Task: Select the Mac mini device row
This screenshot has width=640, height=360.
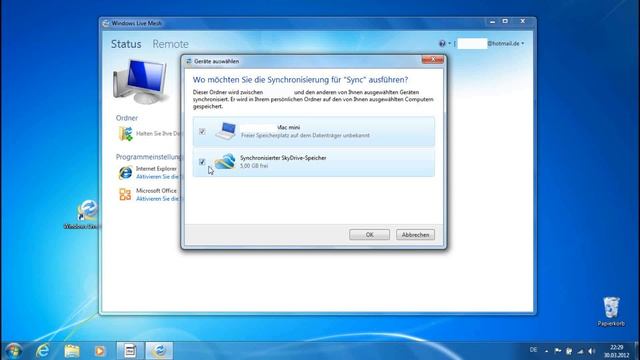Action: point(313,131)
